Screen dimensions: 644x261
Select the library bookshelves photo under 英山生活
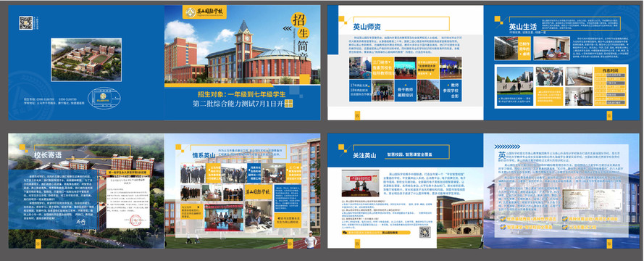506,48
